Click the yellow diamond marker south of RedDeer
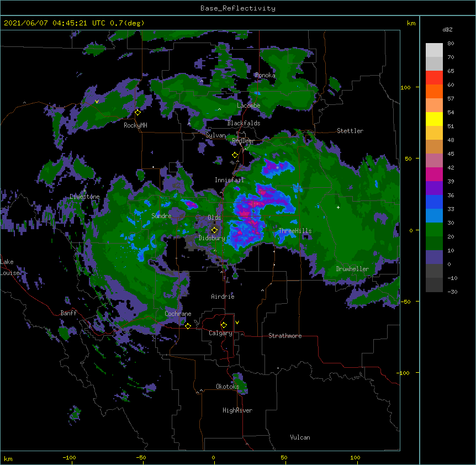 pos(235,155)
